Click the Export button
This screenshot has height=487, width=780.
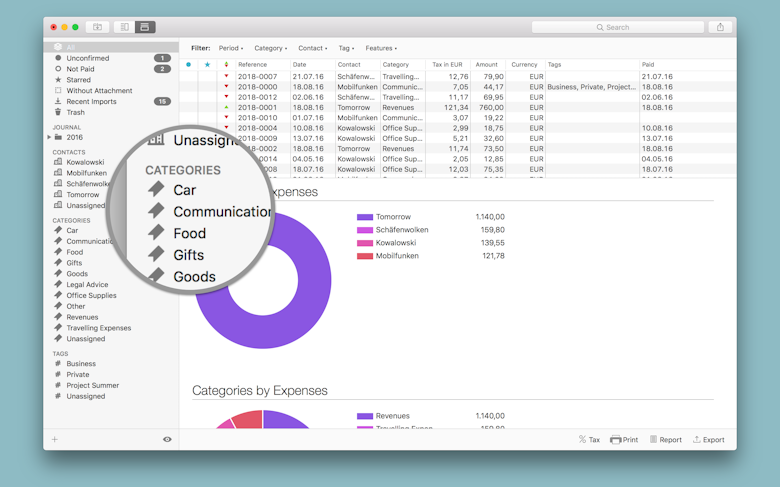pyautogui.click(x=709, y=440)
